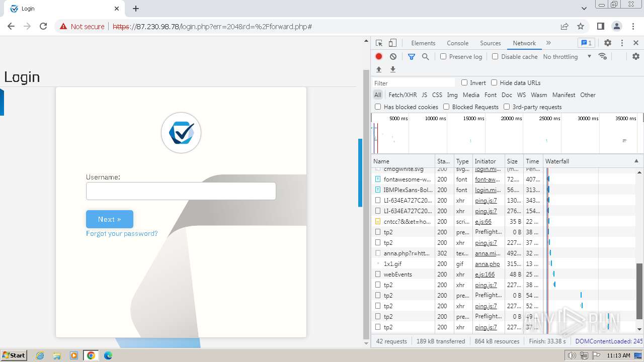This screenshot has height=362, width=644.
Task: Filter requests by WS type
Action: (x=521, y=95)
